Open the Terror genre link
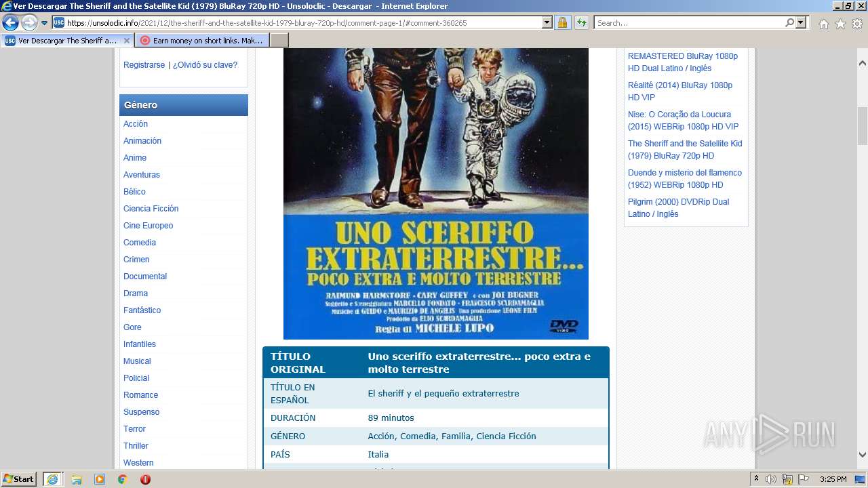The height and width of the screenshot is (488, 868). tap(134, 429)
